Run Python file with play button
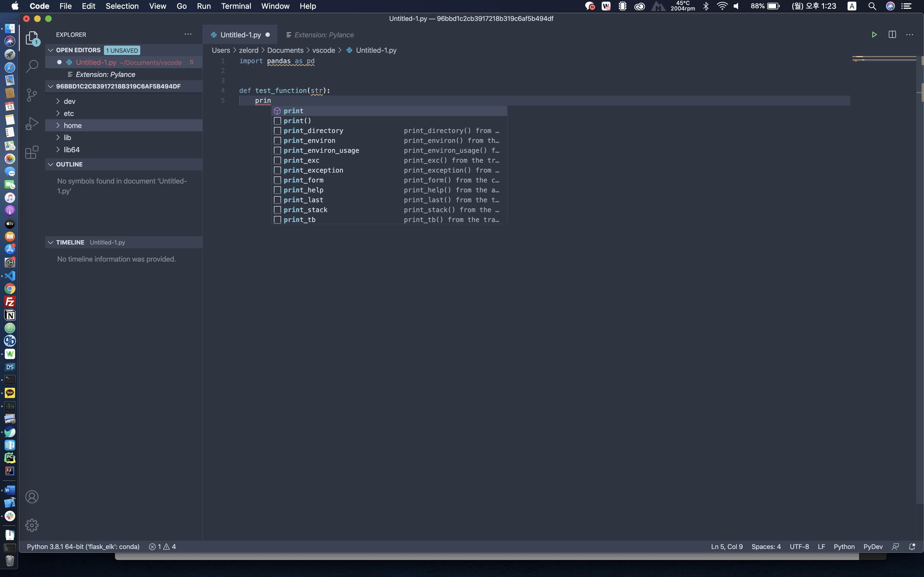 tap(874, 35)
